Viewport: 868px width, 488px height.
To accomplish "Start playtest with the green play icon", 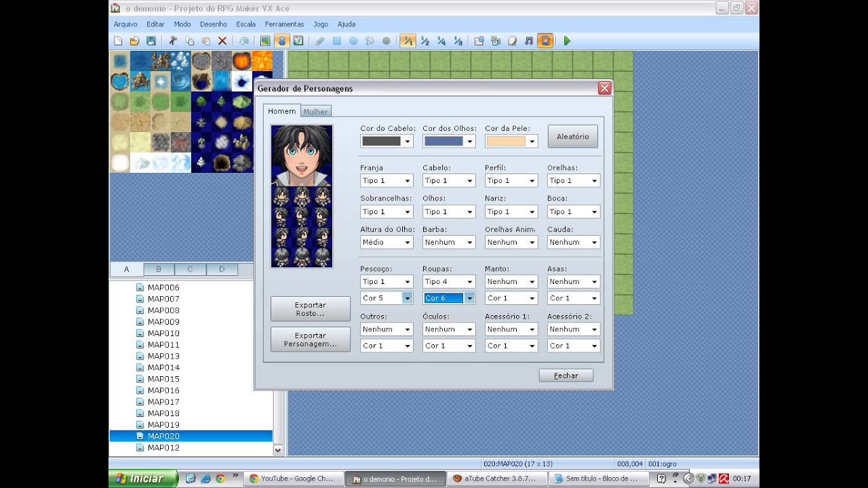I will [x=567, y=41].
